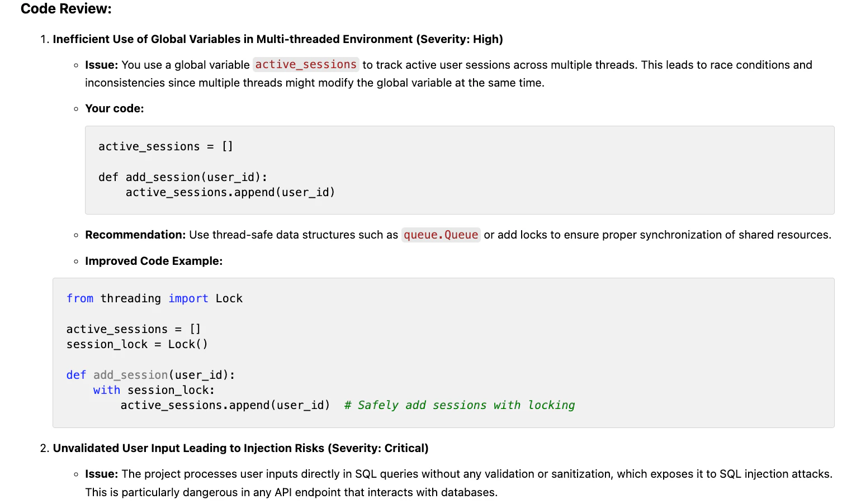
Task: Click the "Recommendation:" label
Action: pos(135,235)
